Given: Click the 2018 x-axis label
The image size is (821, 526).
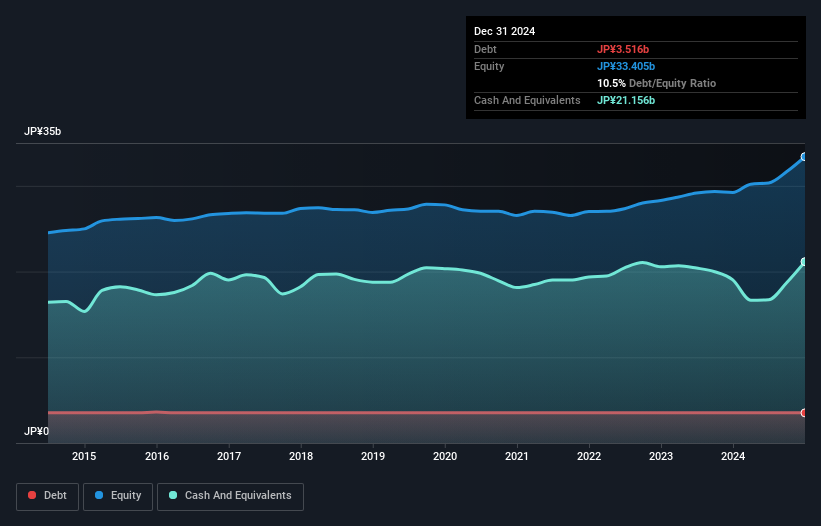Looking at the screenshot, I should tap(301, 456).
